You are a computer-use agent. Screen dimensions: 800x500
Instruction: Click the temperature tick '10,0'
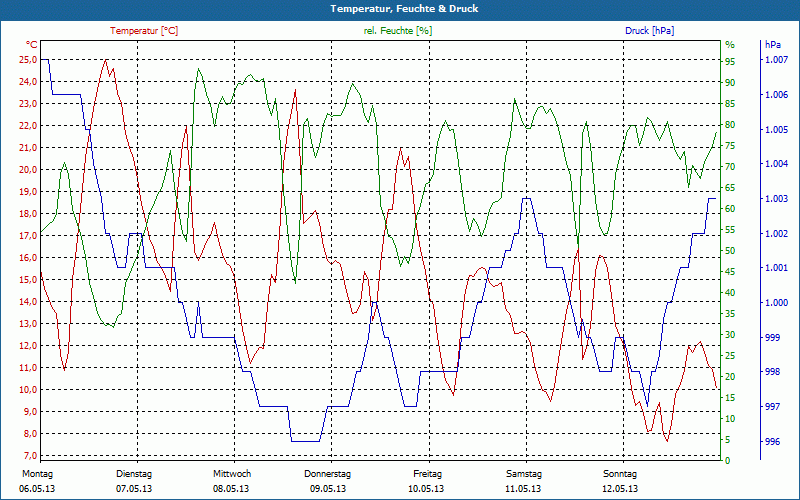coord(28,390)
